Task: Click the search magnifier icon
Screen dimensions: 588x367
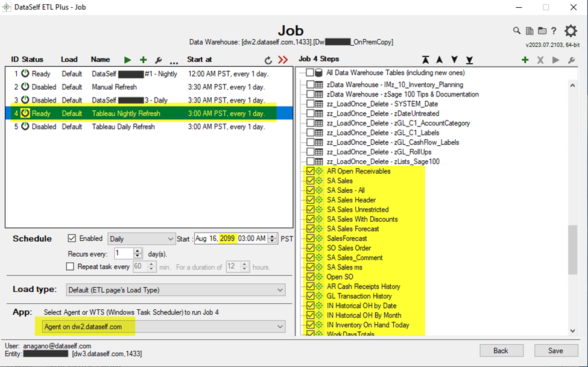Action: pyautogui.click(x=517, y=31)
